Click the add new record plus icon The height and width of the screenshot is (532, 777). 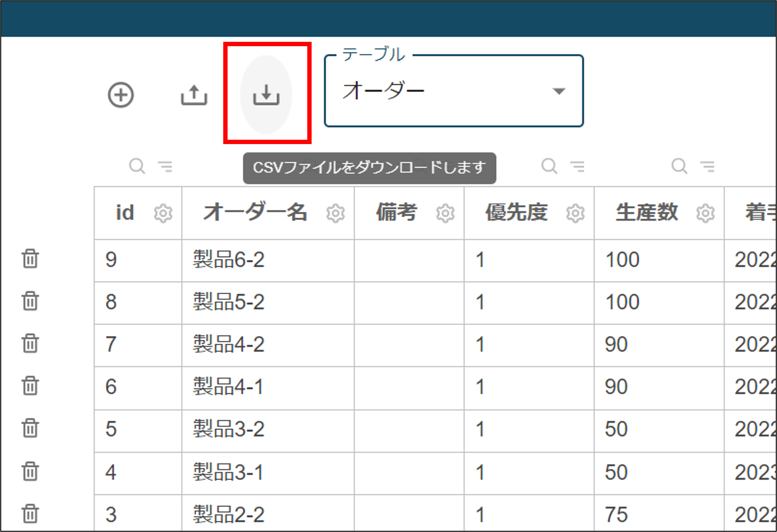tap(121, 95)
